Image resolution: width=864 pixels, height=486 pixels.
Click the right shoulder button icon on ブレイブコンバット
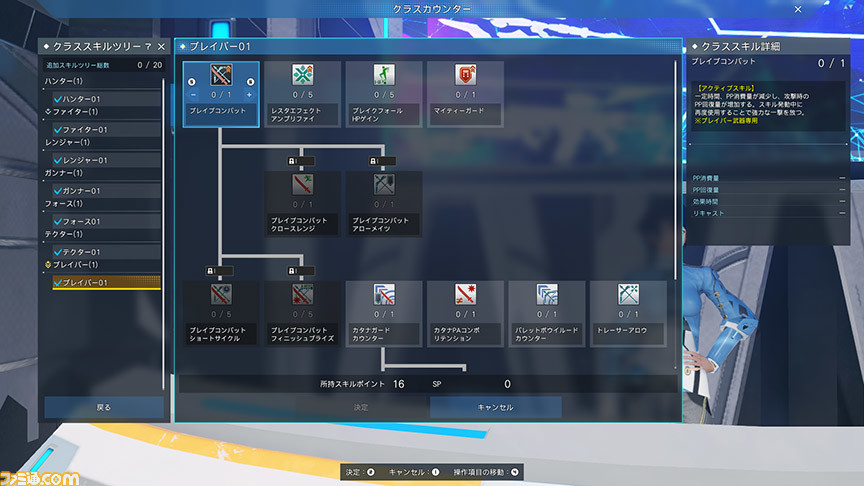point(250,82)
